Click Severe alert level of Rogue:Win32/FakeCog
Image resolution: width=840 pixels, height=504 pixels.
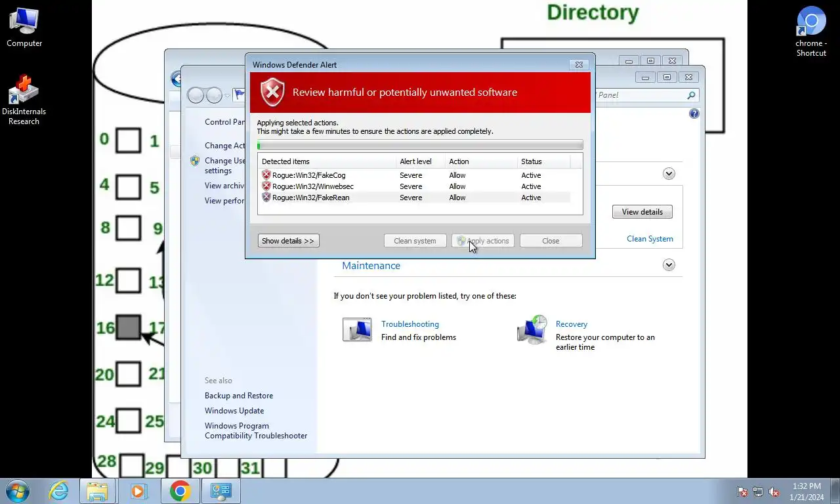[x=411, y=175]
